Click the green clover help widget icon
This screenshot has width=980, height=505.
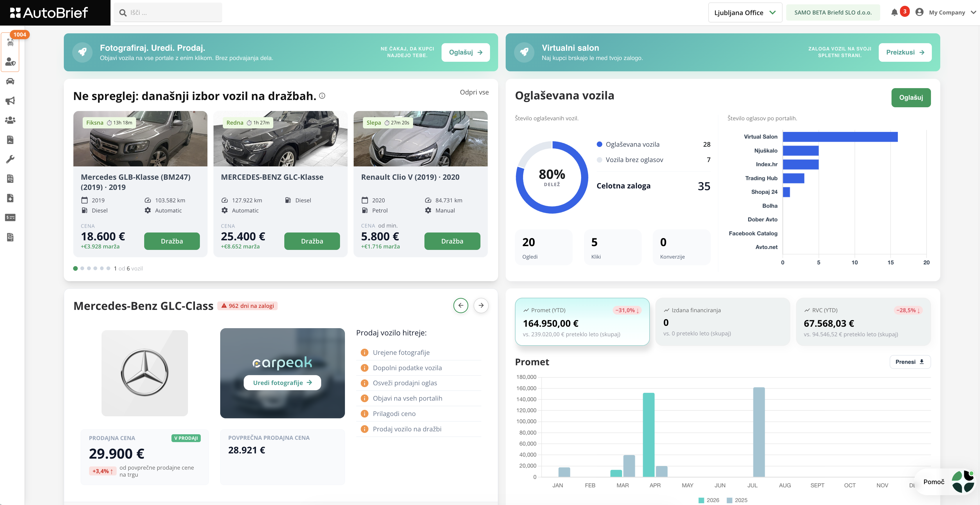(x=963, y=482)
